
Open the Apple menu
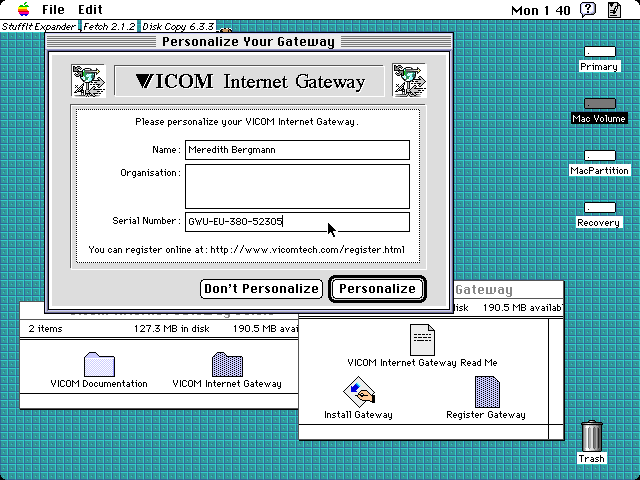coord(24,9)
